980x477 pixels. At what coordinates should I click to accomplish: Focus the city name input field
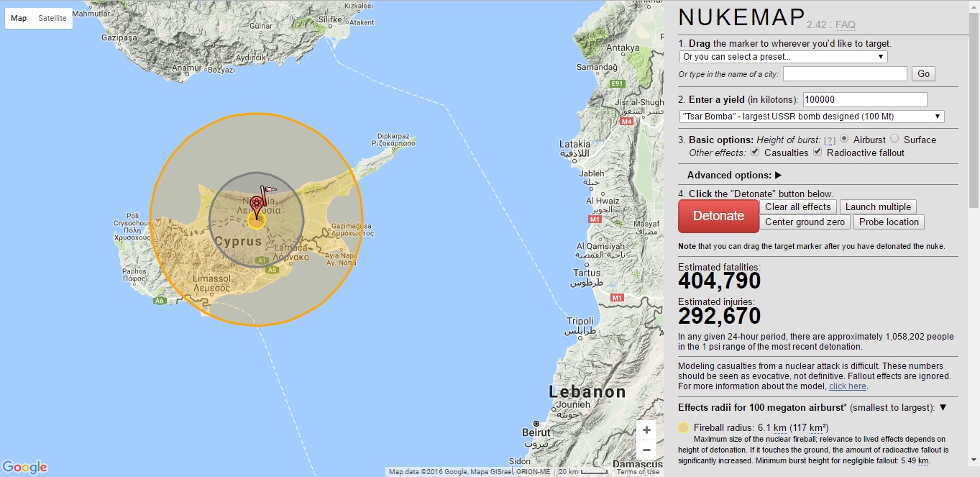pyautogui.click(x=845, y=74)
